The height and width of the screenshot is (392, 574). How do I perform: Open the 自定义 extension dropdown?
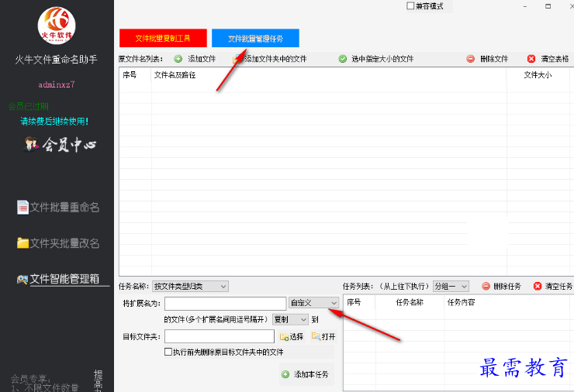pyautogui.click(x=313, y=303)
